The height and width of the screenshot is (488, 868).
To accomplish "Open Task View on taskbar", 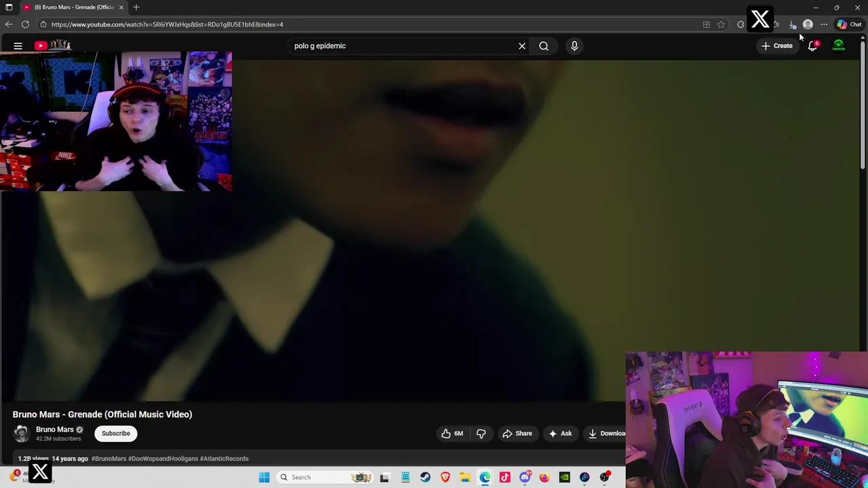I will click(x=384, y=477).
